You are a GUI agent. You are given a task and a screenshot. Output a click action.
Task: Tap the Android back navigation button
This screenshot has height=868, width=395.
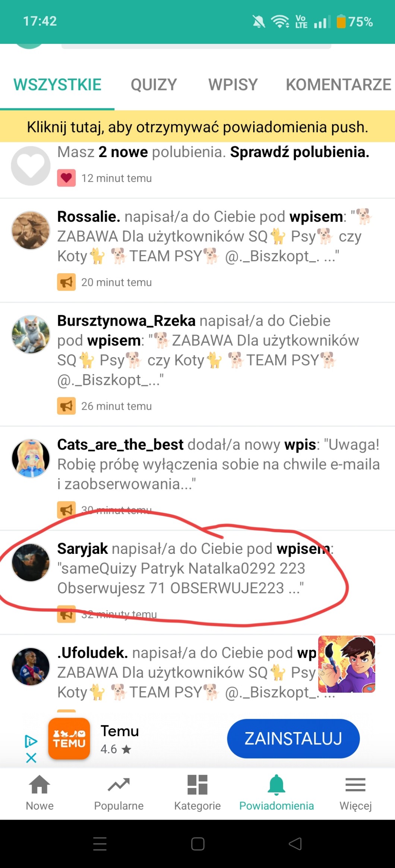(296, 844)
